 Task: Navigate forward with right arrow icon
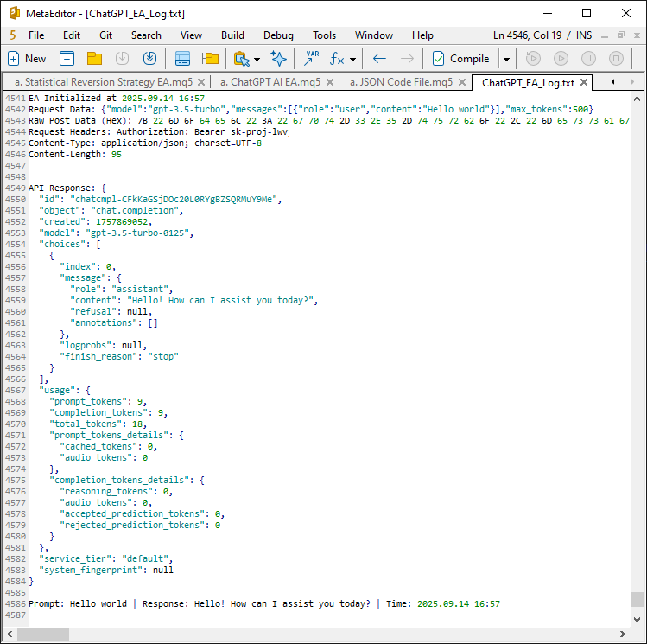407,59
